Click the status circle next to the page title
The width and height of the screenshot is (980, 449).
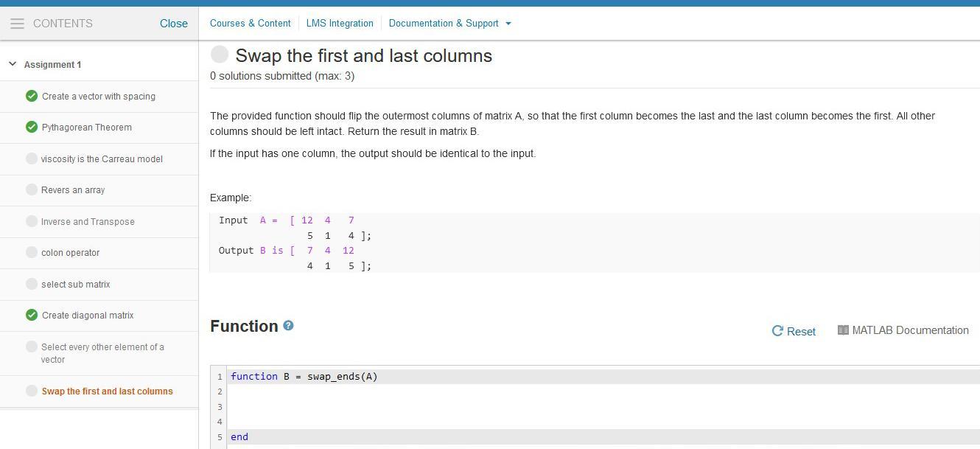(x=220, y=54)
